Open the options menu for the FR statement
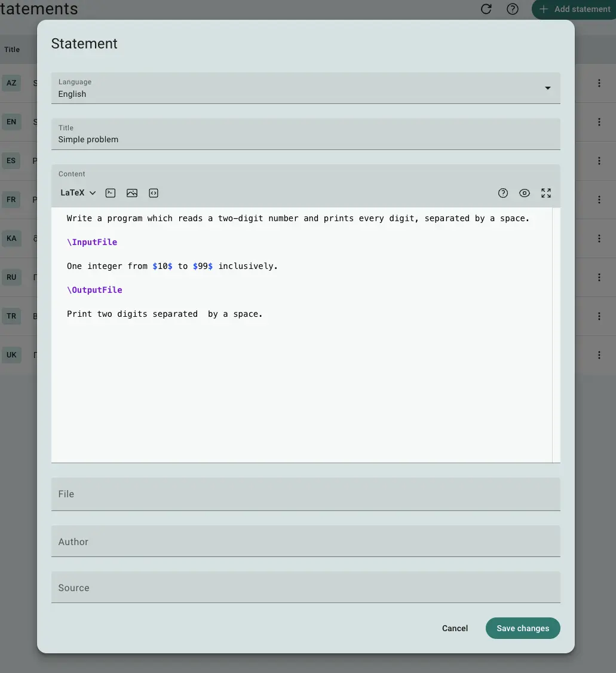 click(599, 199)
